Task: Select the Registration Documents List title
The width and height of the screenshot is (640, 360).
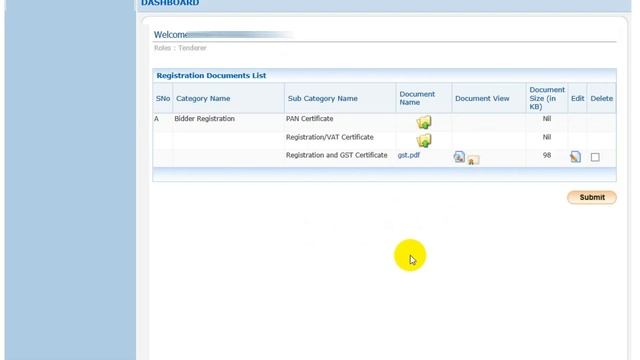Action: pyautogui.click(x=211, y=76)
